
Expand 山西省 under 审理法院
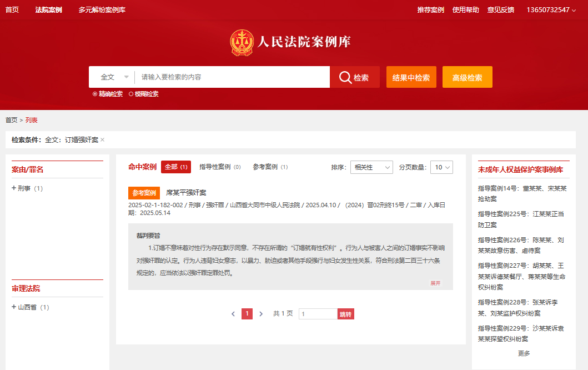tap(22, 306)
